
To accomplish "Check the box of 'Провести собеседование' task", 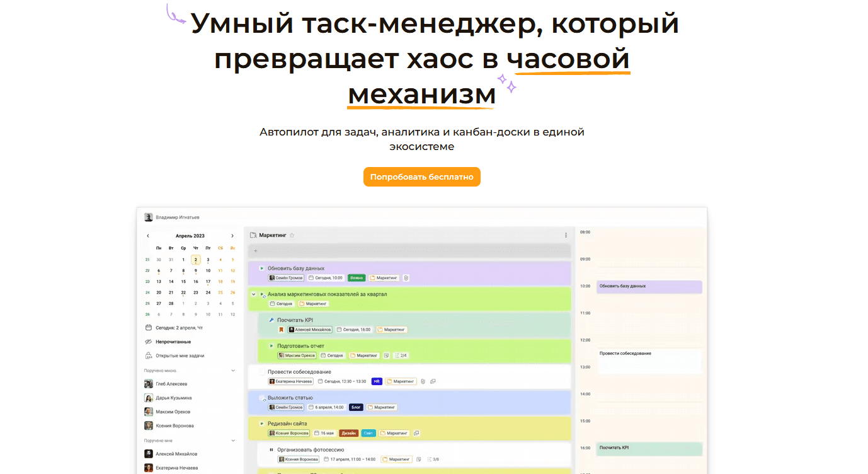I will click(x=262, y=372).
